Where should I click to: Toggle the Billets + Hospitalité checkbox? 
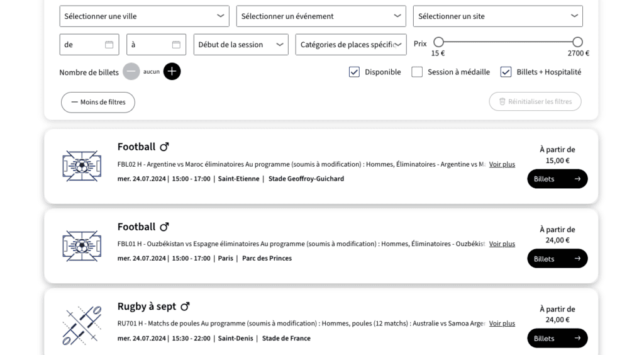[x=506, y=72]
